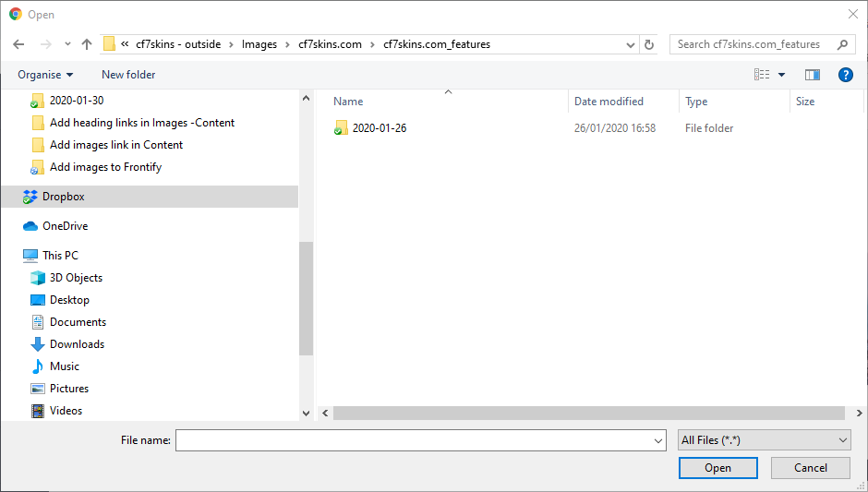This screenshot has height=492, width=868.
Task: Open the view options dropdown arrow
Action: (x=781, y=75)
